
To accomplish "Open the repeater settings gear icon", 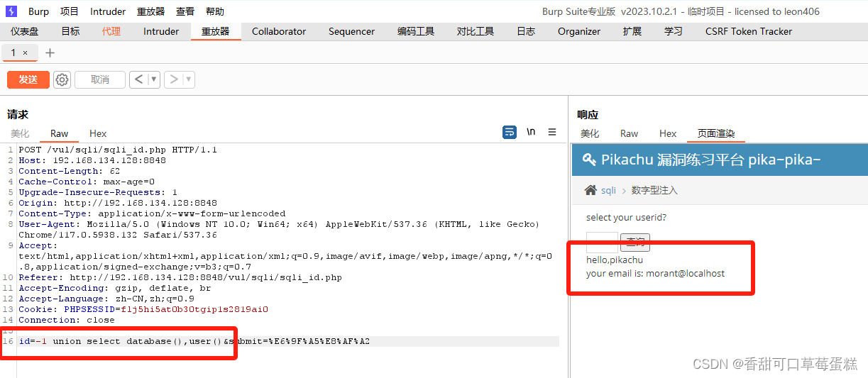I will pos(62,79).
